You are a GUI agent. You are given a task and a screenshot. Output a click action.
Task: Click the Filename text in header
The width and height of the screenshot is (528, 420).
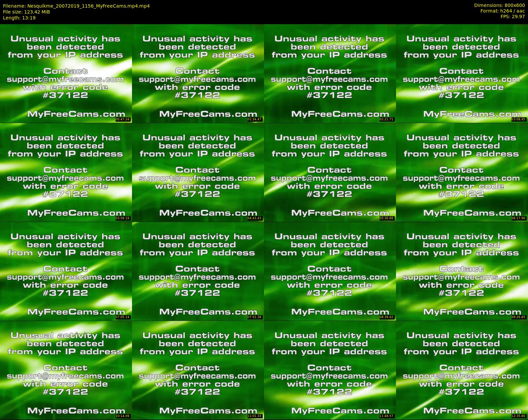(x=76, y=6)
